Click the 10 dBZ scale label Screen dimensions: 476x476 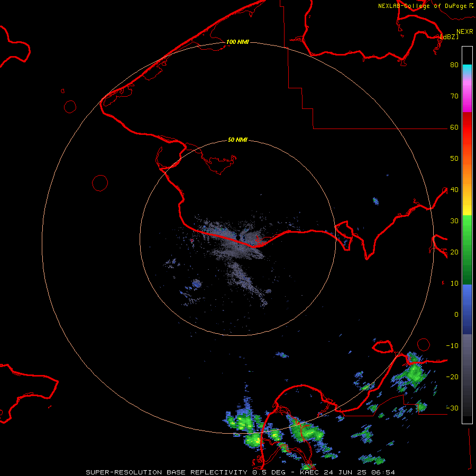[x=454, y=283]
